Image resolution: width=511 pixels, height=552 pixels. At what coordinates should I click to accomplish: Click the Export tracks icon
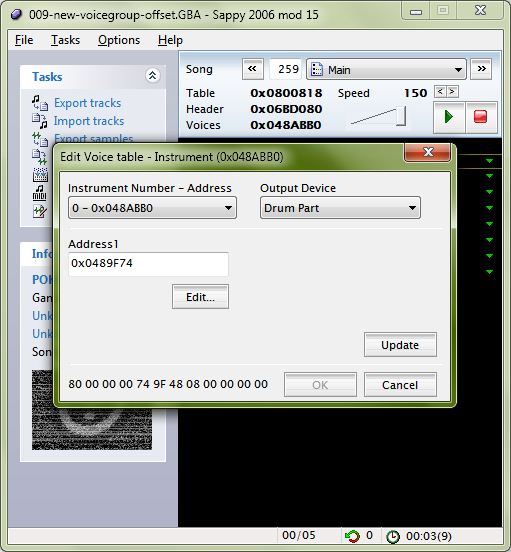pos(40,103)
